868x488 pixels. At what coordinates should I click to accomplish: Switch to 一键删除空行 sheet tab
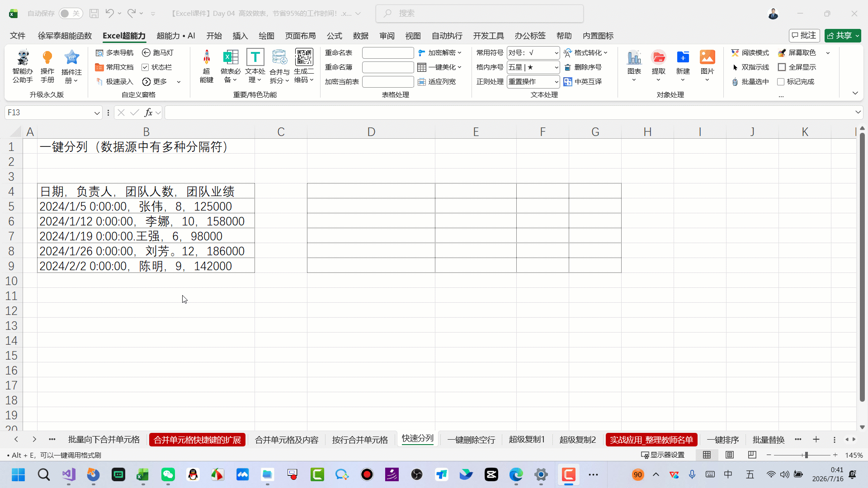point(471,440)
